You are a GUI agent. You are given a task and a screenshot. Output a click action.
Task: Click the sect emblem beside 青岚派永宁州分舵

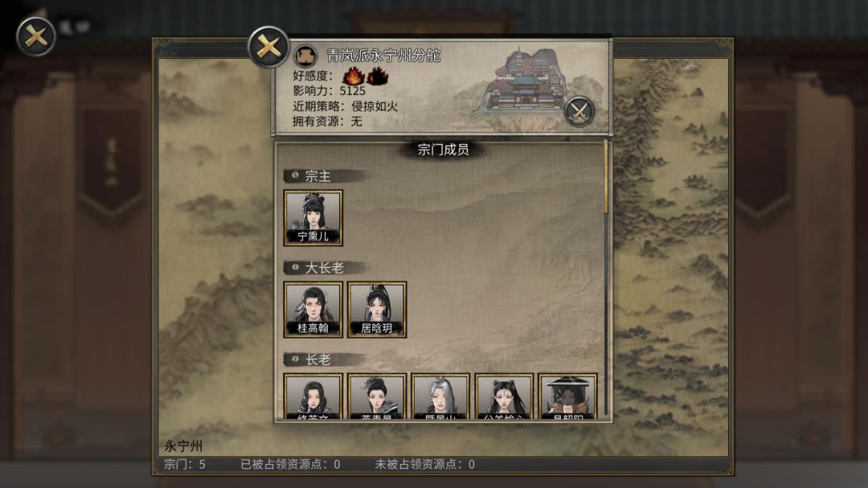tap(305, 56)
